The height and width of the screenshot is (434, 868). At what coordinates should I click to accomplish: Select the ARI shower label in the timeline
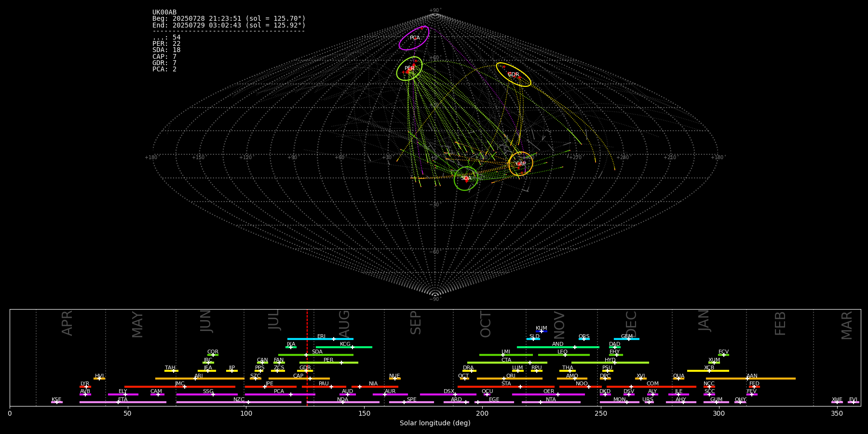point(199,376)
